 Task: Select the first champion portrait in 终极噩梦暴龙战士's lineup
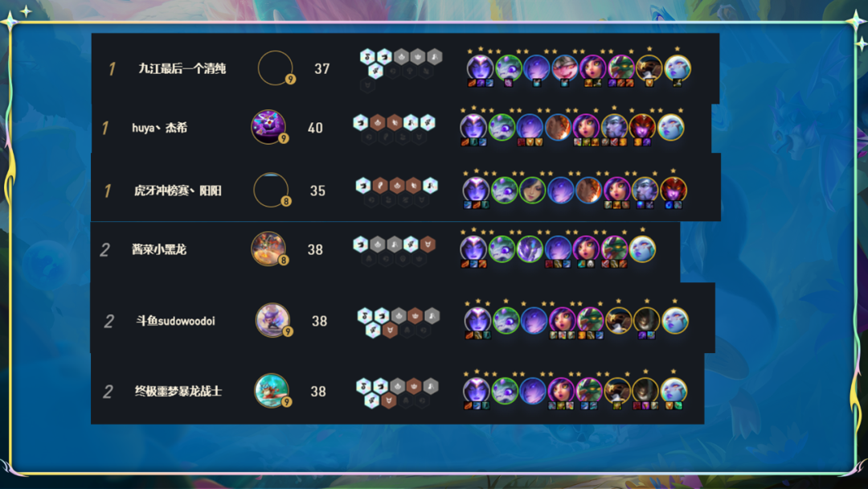point(476,390)
